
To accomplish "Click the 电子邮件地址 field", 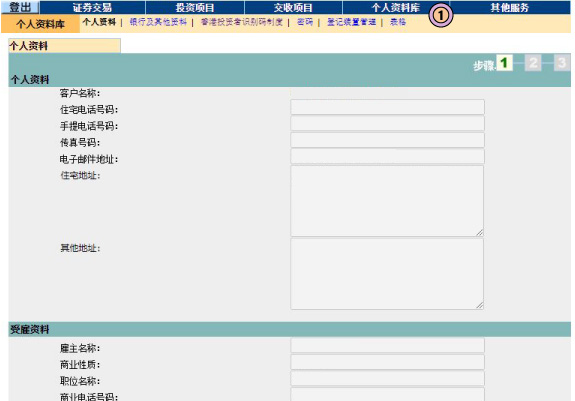I will [387, 157].
